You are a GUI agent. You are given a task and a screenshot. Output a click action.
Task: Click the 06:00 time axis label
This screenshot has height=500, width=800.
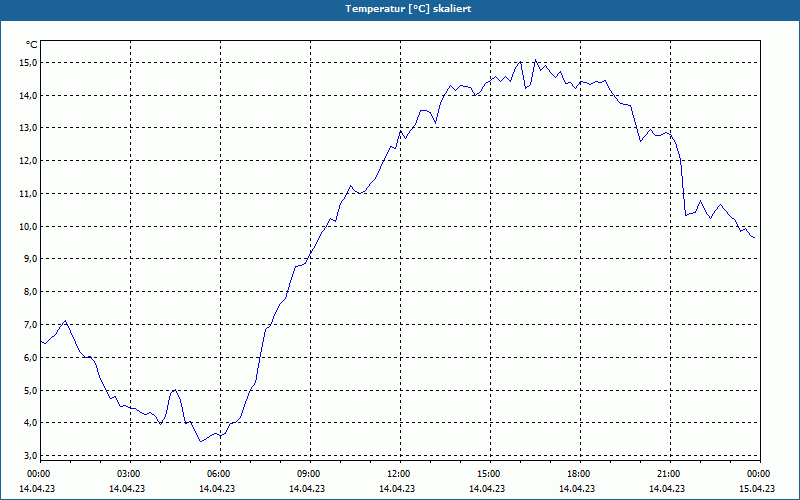click(x=220, y=474)
